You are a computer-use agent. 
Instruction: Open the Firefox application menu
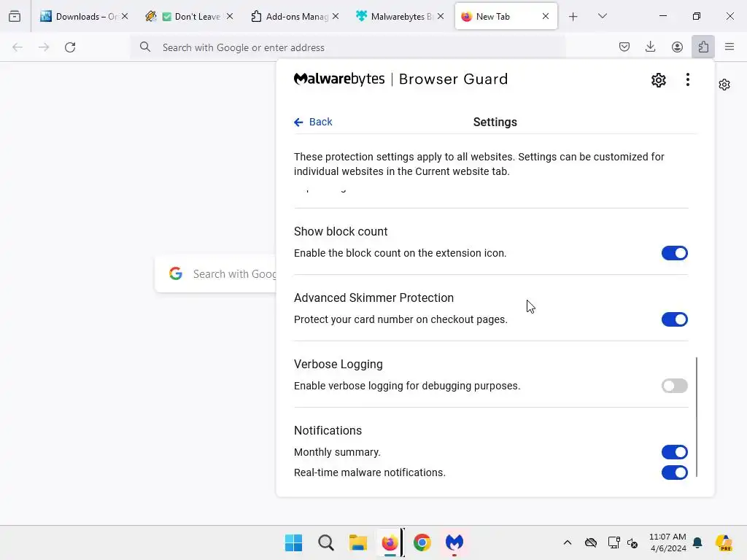point(729,47)
